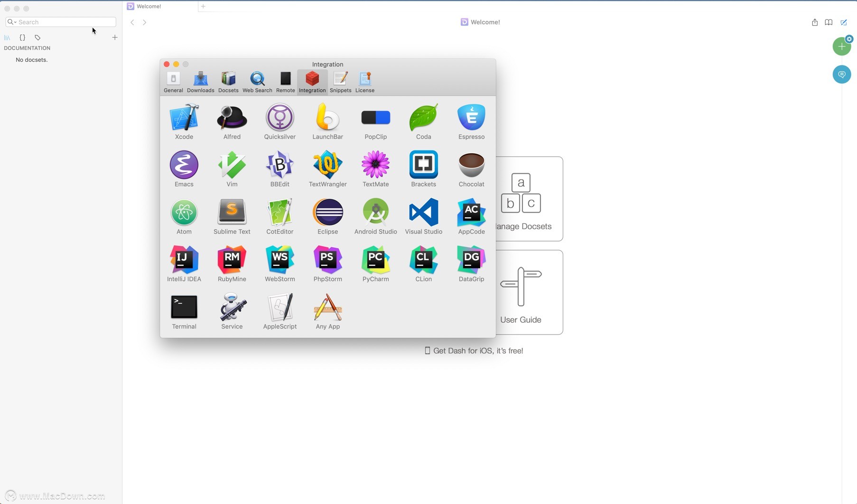Switch to the Docsets preferences tab
The height and width of the screenshot is (504, 857).
(228, 82)
